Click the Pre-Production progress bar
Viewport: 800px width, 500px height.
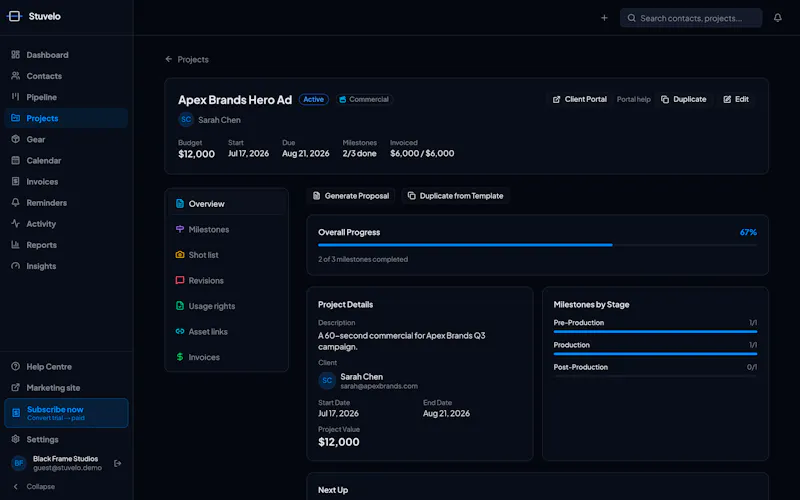coord(655,332)
